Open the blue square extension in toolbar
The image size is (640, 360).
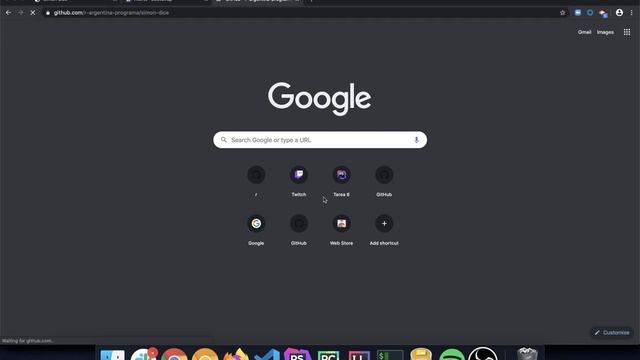click(578, 13)
